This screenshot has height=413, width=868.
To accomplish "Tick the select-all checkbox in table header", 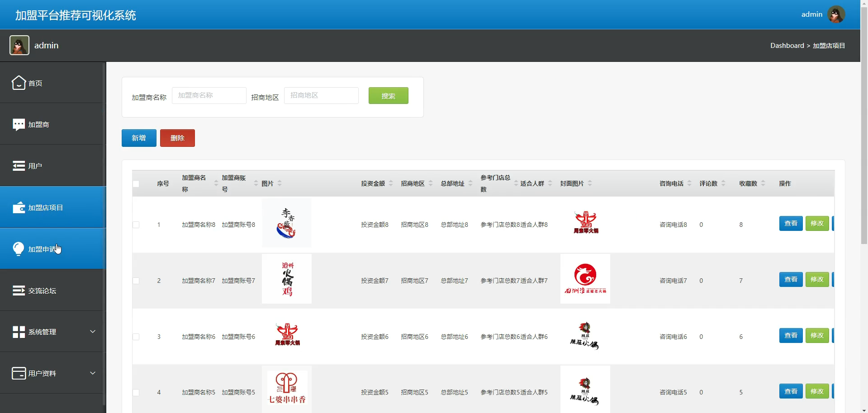I will [136, 184].
